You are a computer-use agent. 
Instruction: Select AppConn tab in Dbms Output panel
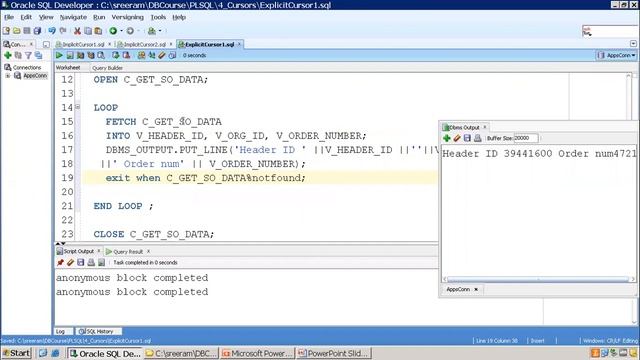point(458,289)
